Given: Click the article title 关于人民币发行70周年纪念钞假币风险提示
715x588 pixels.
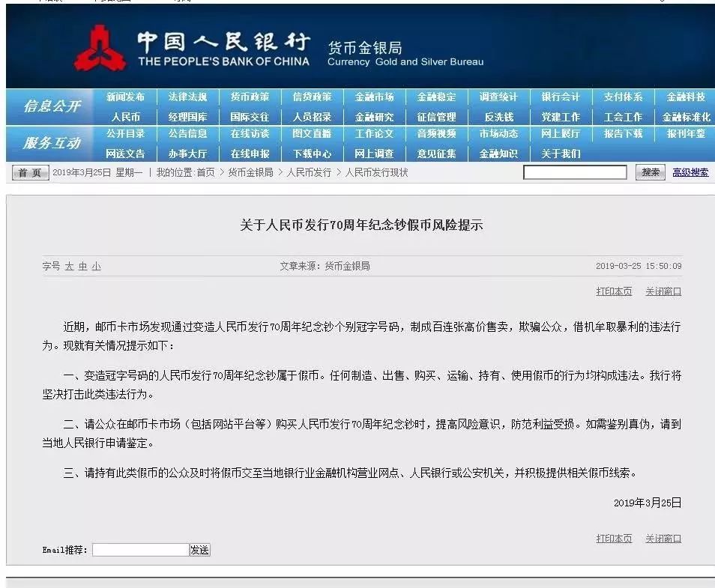Looking at the screenshot, I should coord(361,225).
